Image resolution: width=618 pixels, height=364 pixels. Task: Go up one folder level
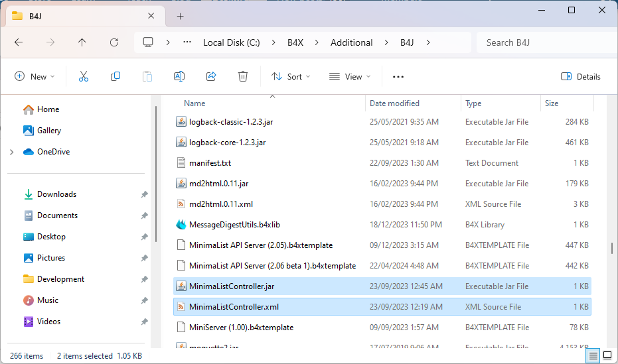pos(82,42)
